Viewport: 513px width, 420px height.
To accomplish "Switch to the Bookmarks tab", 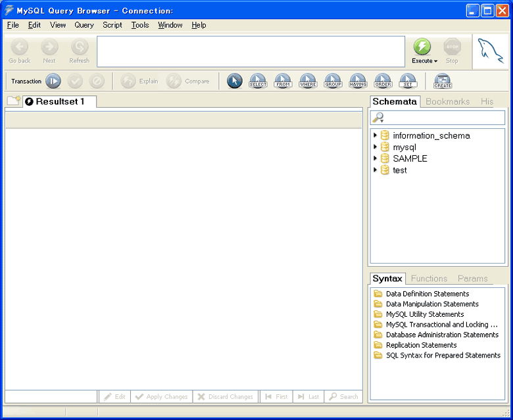I will pos(447,102).
